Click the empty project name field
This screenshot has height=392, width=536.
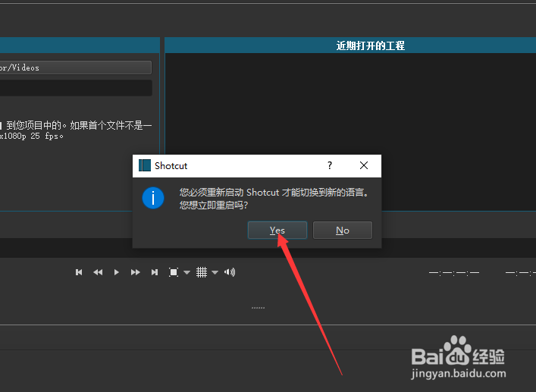click(x=76, y=88)
